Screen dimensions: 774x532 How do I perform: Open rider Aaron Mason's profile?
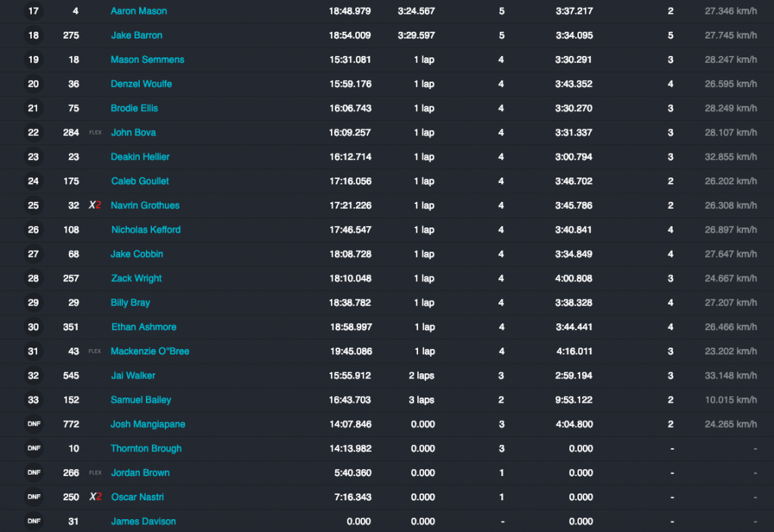pyautogui.click(x=139, y=11)
